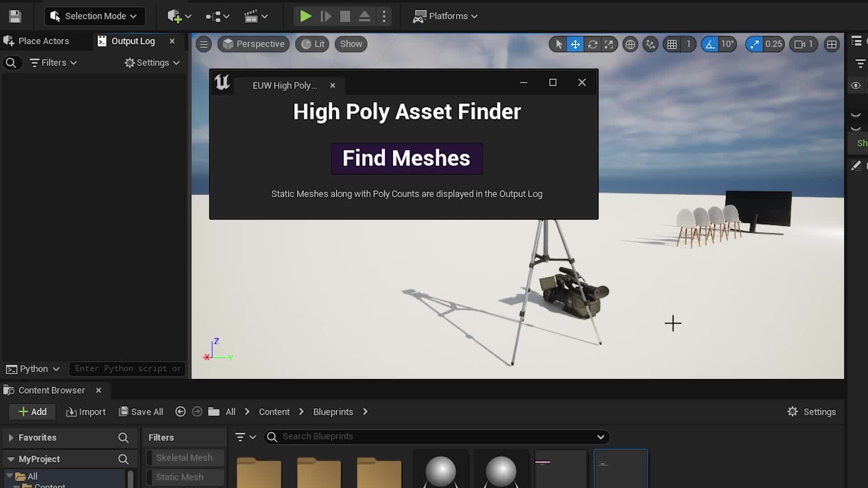Open the Show flags menu
Image resolution: width=868 pixels, height=488 pixels.
pos(351,44)
